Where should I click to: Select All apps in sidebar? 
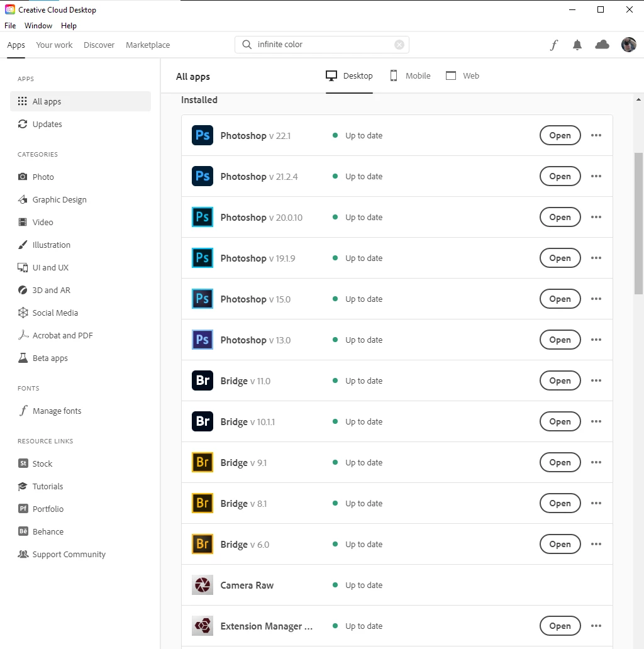[x=80, y=101]
